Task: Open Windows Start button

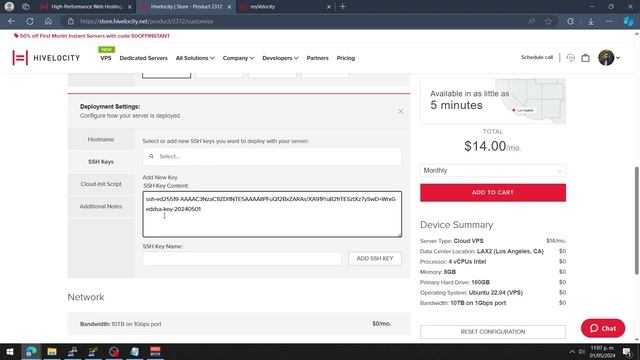Action: [9, 351]
